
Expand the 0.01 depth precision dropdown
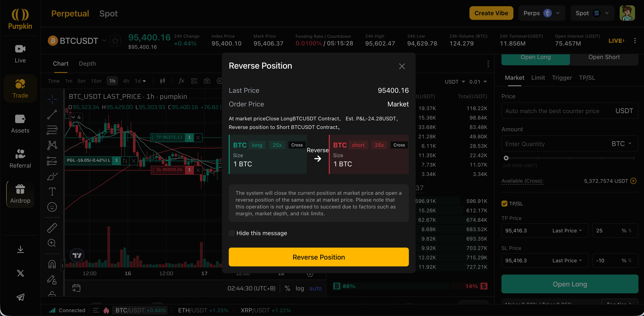[x=478, y=82]
